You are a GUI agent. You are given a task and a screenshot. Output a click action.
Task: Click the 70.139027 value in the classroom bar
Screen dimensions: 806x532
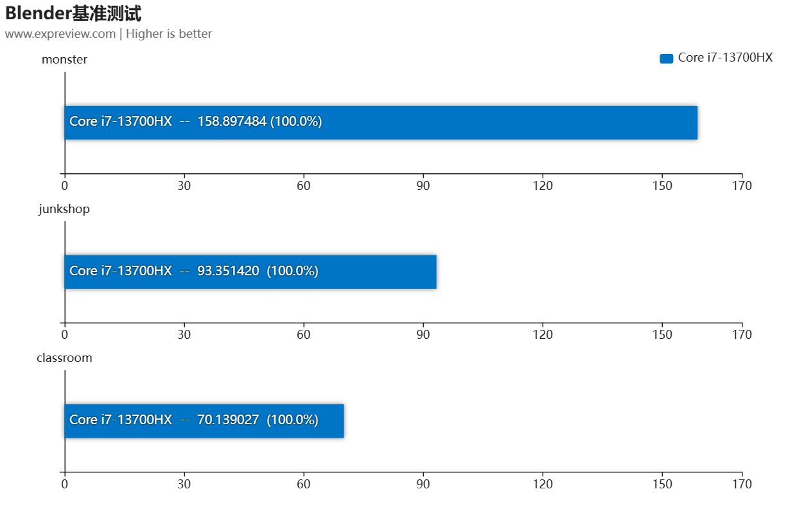point(228,420)
